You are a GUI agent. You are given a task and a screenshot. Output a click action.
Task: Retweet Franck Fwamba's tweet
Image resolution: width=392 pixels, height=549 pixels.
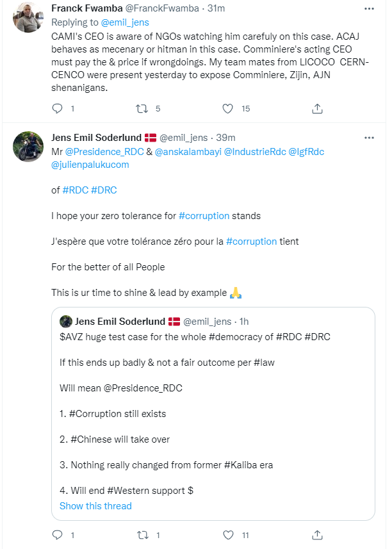(x=143, y=109)
